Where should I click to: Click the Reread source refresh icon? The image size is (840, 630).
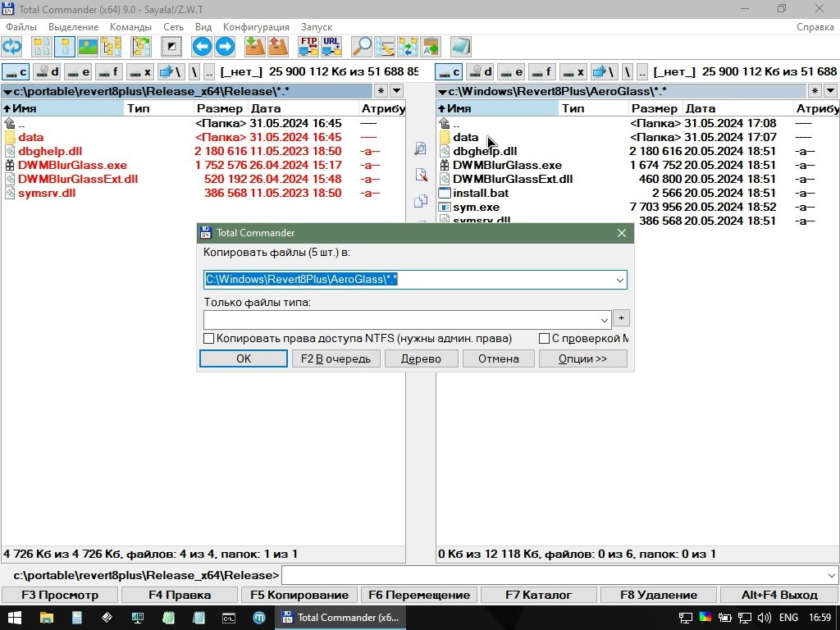point(11,47)
